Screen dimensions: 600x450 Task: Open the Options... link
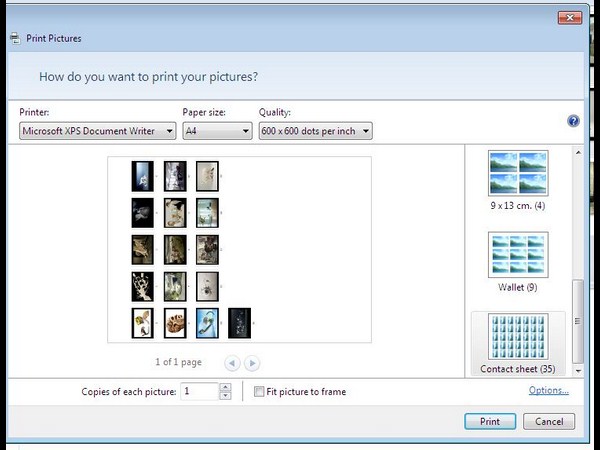tap(548, 391)
